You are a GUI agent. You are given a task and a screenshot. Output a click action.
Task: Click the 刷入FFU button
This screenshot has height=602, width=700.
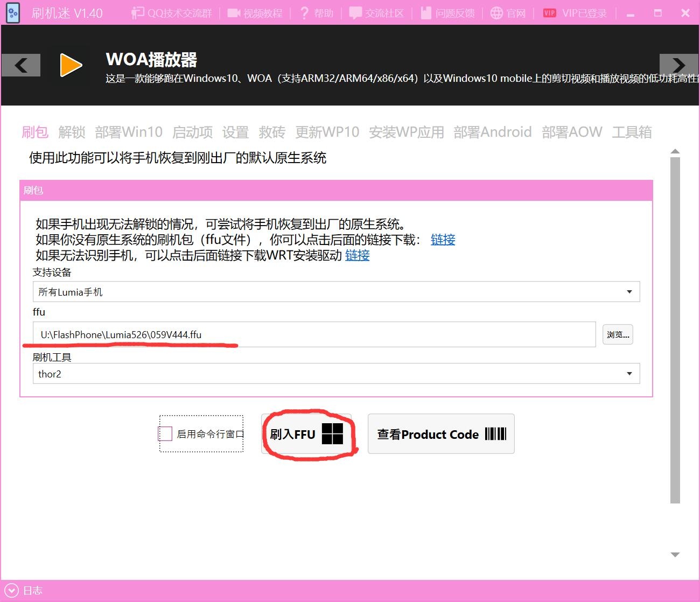pyautogui.click(x=306, y=434)
